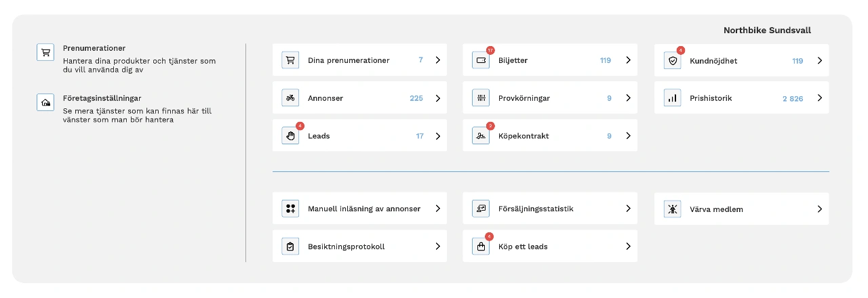
Task: Click the Northbike Sundsvall company name
Action: pos(767,30)
